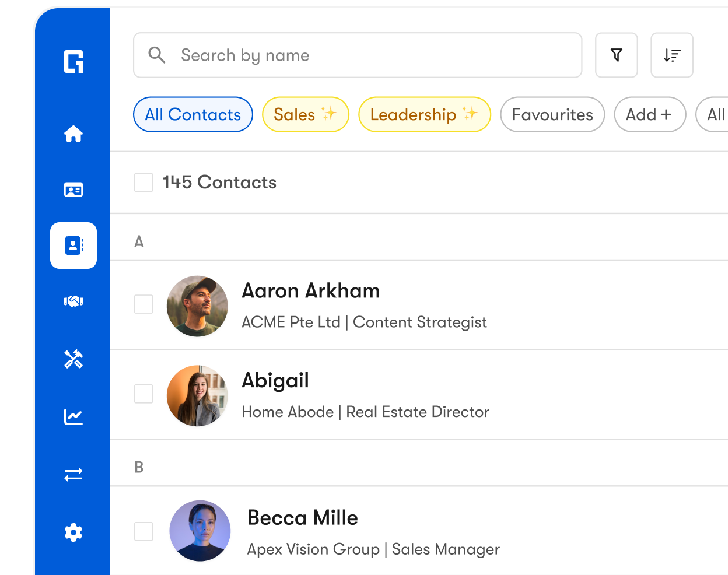The image size is (728, 575).
Task: Open the filter funnel button
Action: pos(617,55)
